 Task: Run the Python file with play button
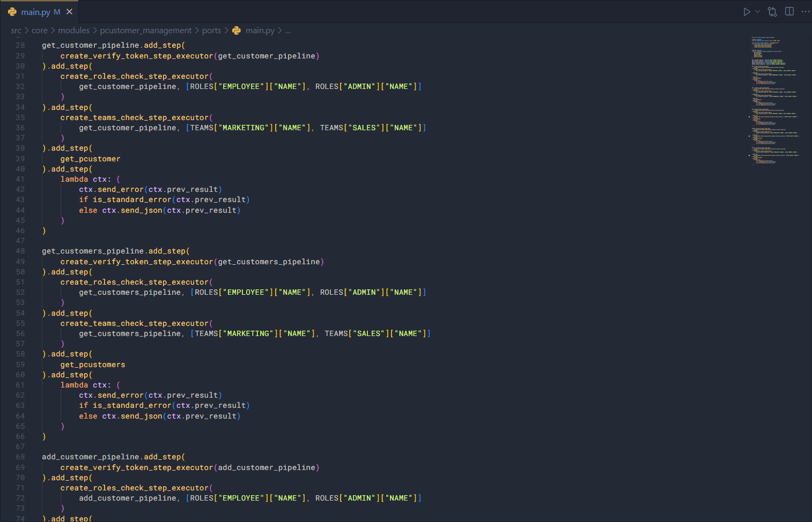(746, 12)
